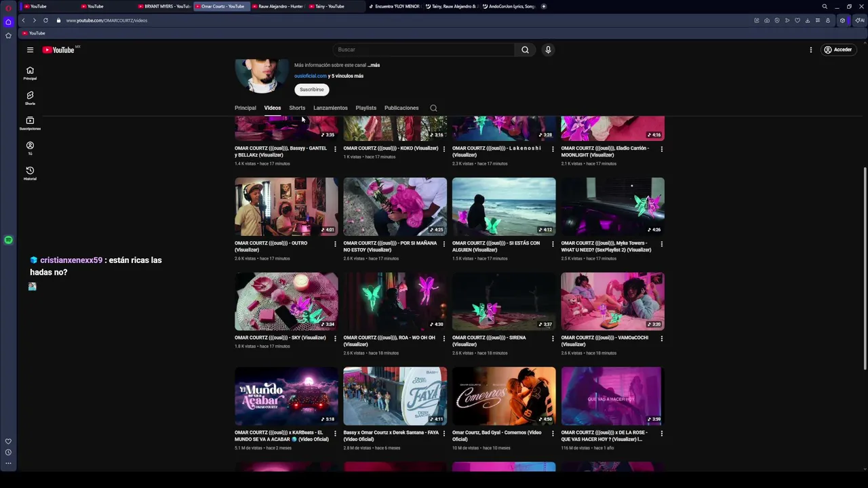Viewport: 868px width, 488px height.
Task: Play the OUTRO visualizer thumbnail
Action: pos(286,207)
